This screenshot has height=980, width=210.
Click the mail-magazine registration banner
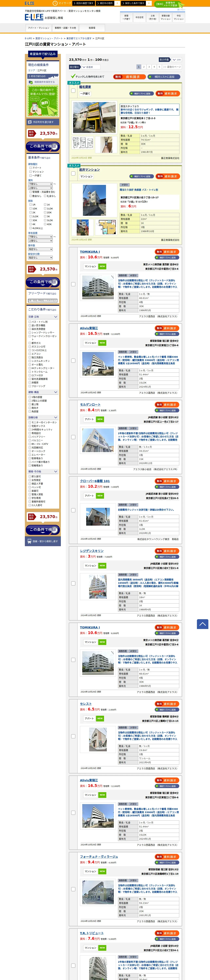pos(43,101)
